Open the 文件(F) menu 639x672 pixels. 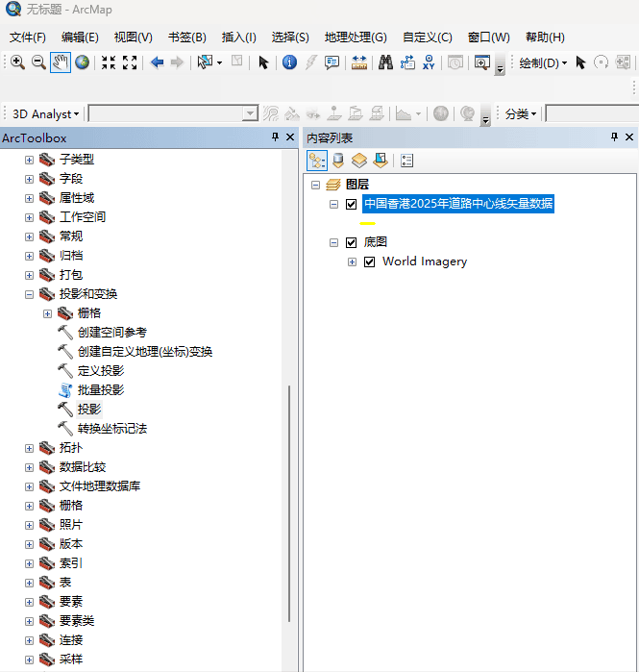point(28,37)
